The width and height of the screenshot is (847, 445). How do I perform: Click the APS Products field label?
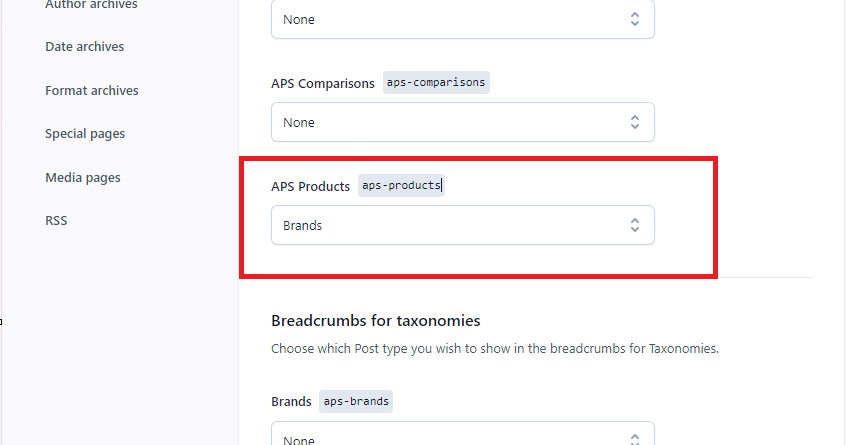pyautogui.click(x=310, y=186)
